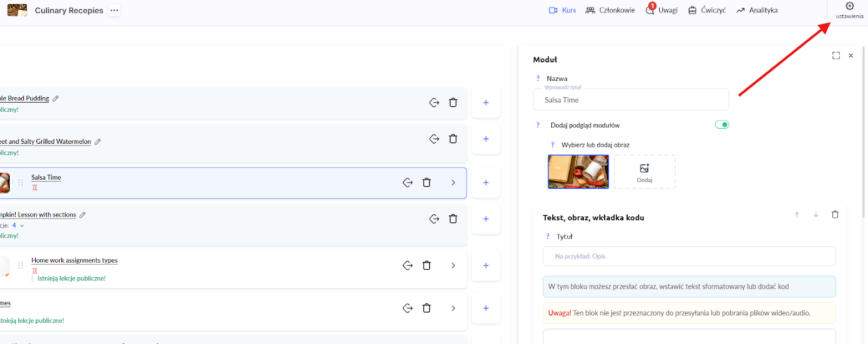
Task: Open the Home work assignments types link
Action: [74, 260]
